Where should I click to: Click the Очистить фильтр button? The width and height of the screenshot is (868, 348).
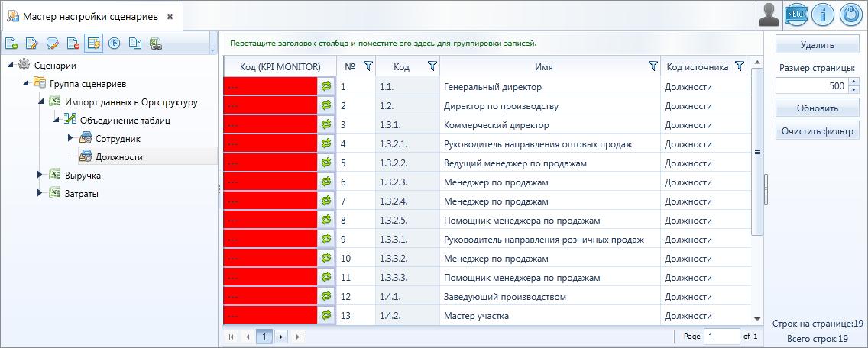point(817,132)
